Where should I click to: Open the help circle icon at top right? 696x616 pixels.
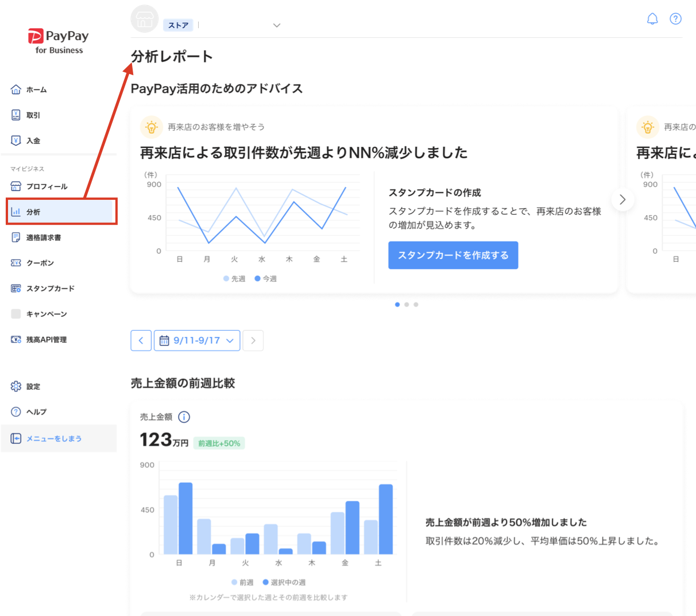[676, 19]
